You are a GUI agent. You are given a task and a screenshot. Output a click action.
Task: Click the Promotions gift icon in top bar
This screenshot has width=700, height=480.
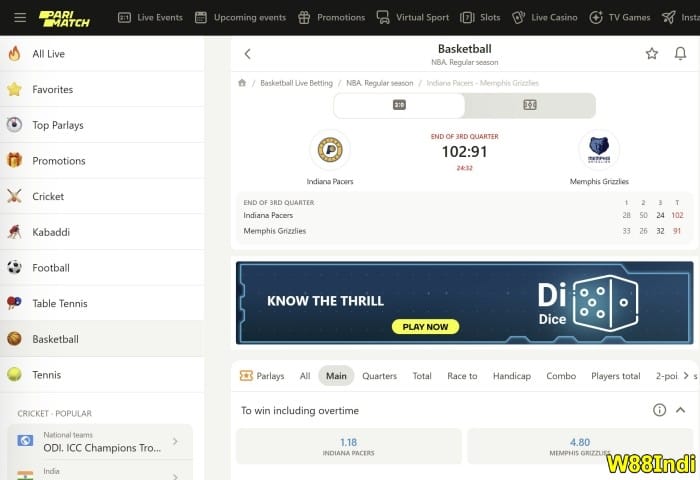click(x=304, y=17)
